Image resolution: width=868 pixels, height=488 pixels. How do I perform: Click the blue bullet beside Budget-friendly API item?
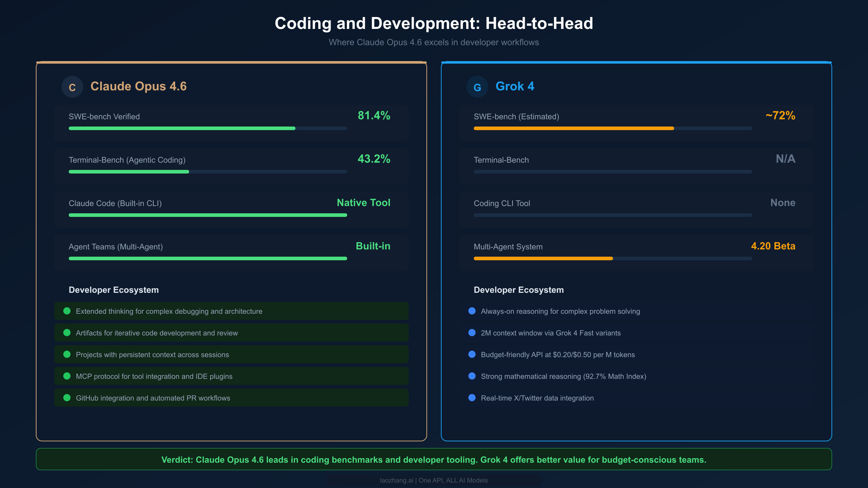(x=472, y=354)
